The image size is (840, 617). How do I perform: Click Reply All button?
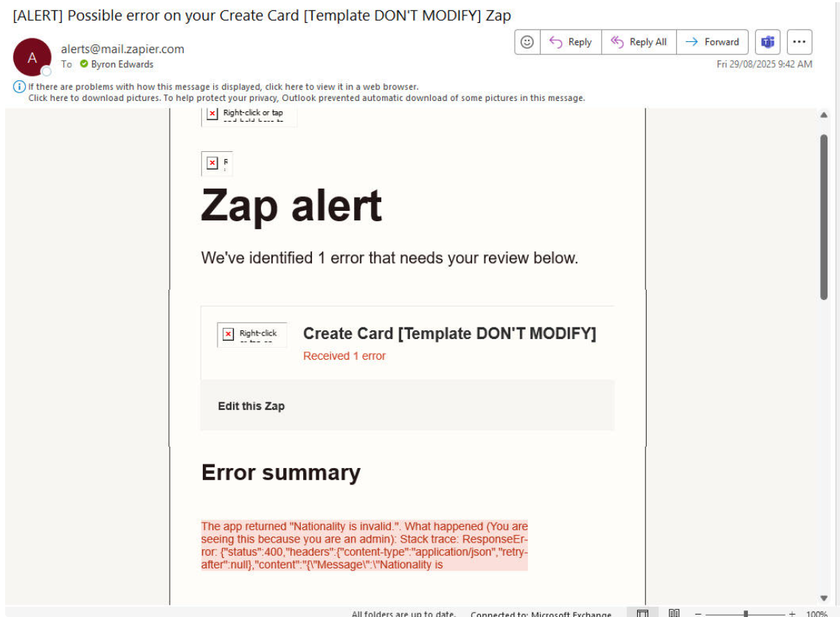639,42
